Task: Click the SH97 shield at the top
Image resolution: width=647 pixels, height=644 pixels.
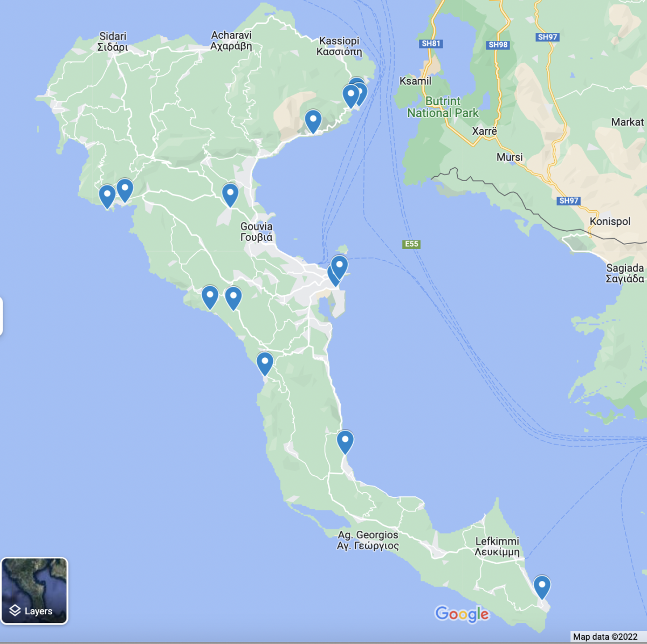Action: coord(547,37)
